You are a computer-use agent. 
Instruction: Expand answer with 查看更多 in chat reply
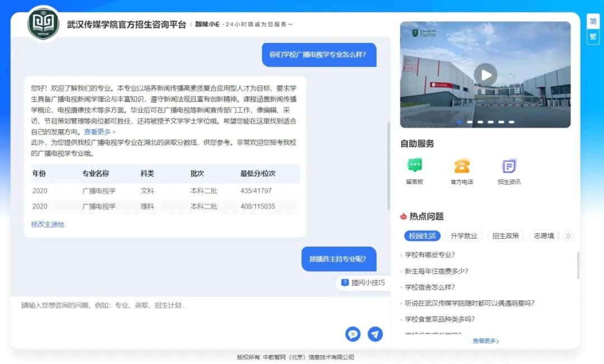pos(100,132)
